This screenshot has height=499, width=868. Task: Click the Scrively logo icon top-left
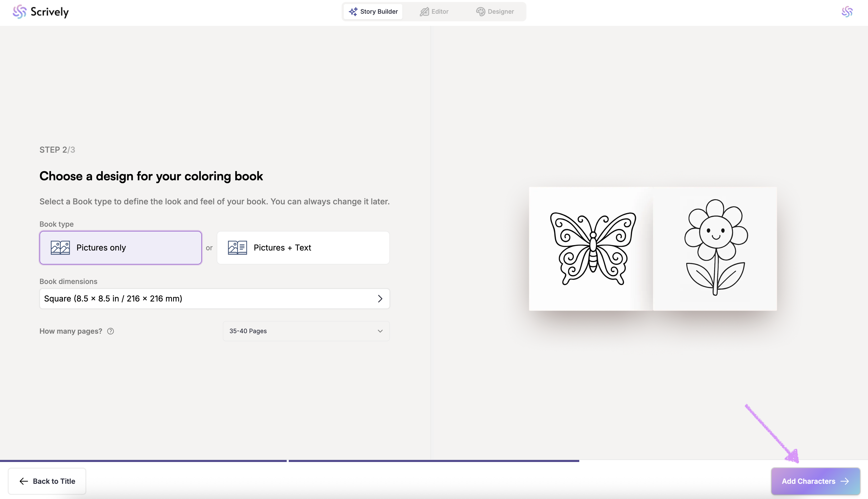click(x=20, y=12)
